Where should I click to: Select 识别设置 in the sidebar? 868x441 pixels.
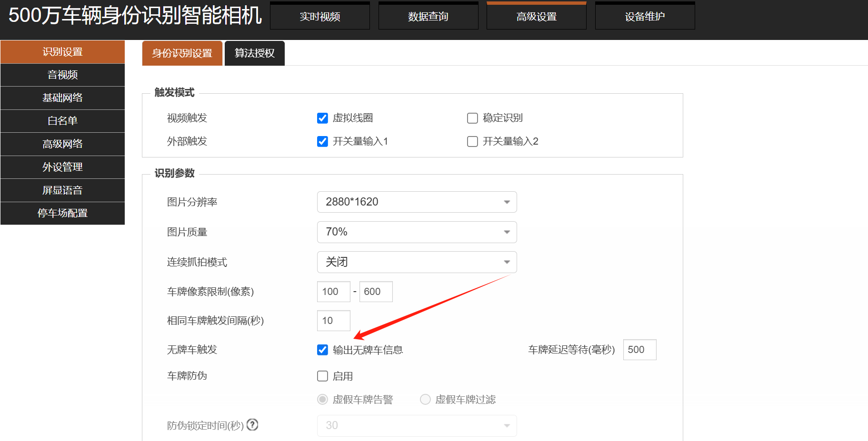[62, 52]
